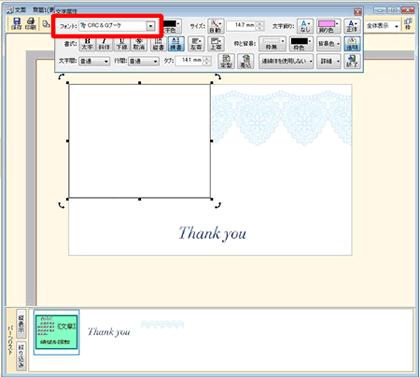Select horizontal writing (横書) icon
Viewport: 420px width, 377px height.
pos(176,44)
